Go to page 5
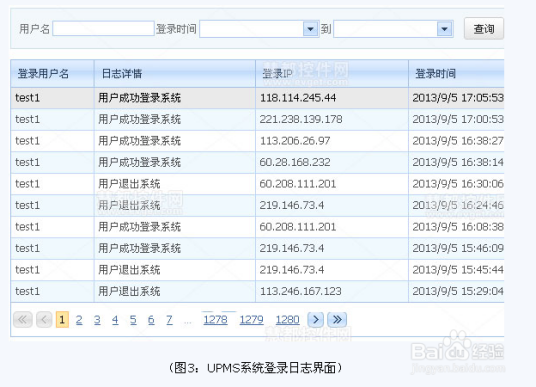536x387 pixels. [133, 320]
